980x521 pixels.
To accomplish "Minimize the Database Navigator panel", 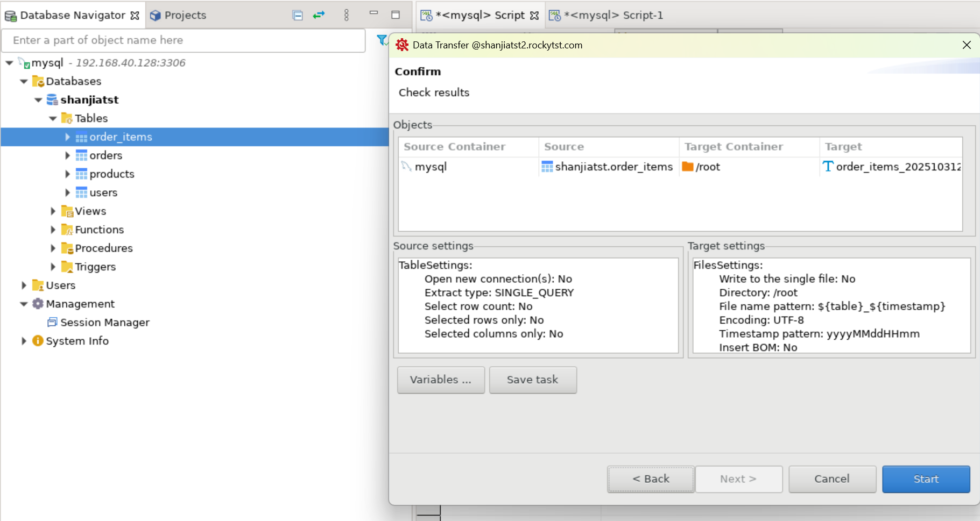I will click(x=373, y=13).
